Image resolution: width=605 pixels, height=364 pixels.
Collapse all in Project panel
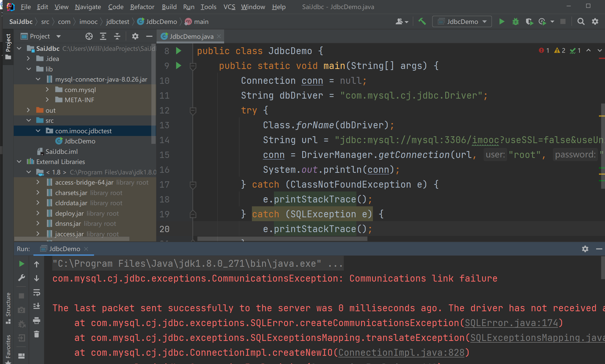click(117, 36)
